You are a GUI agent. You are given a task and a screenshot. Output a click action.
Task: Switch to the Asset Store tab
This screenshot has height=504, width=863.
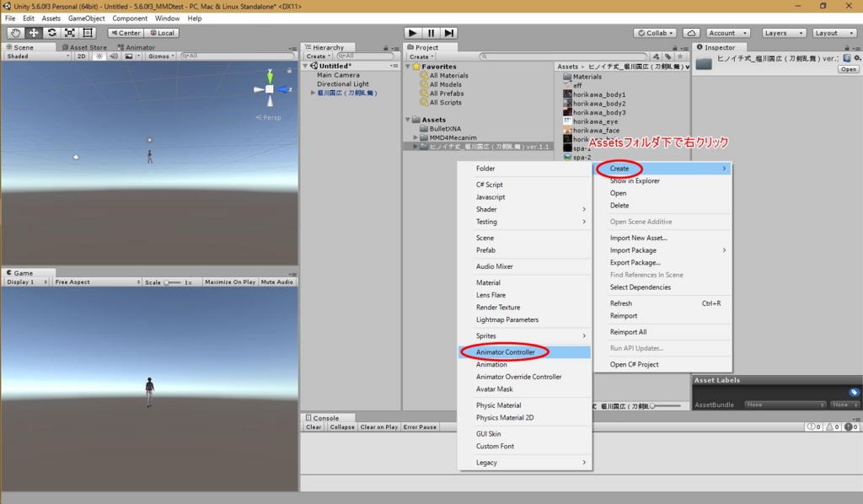(x=84, y=47)
